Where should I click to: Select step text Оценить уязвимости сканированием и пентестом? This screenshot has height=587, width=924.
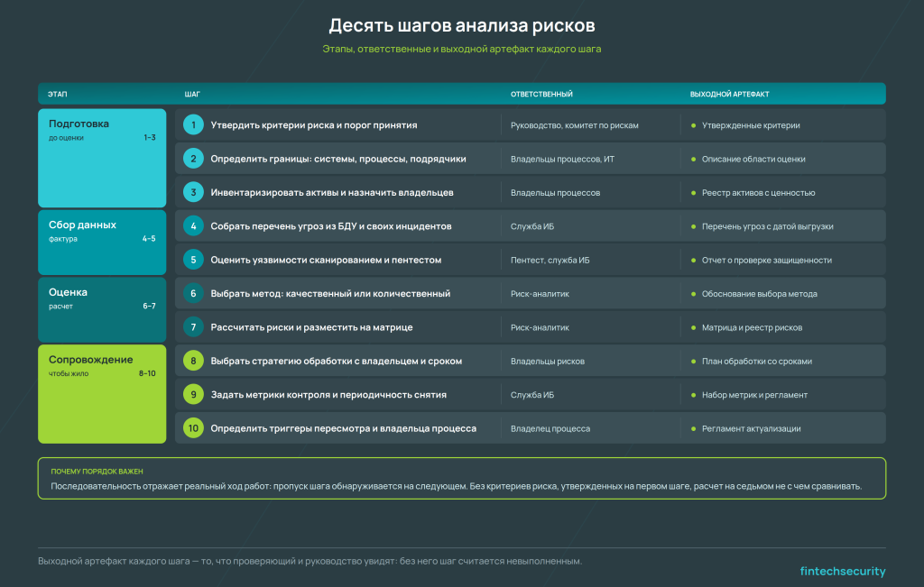(326, 260)
